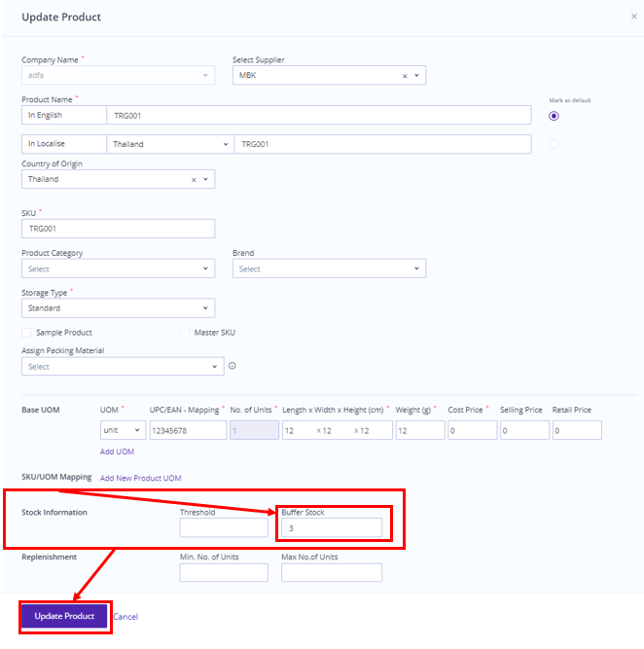Select English name as default
This screenshot has width=644, height=649.
(x=554, y=116)
